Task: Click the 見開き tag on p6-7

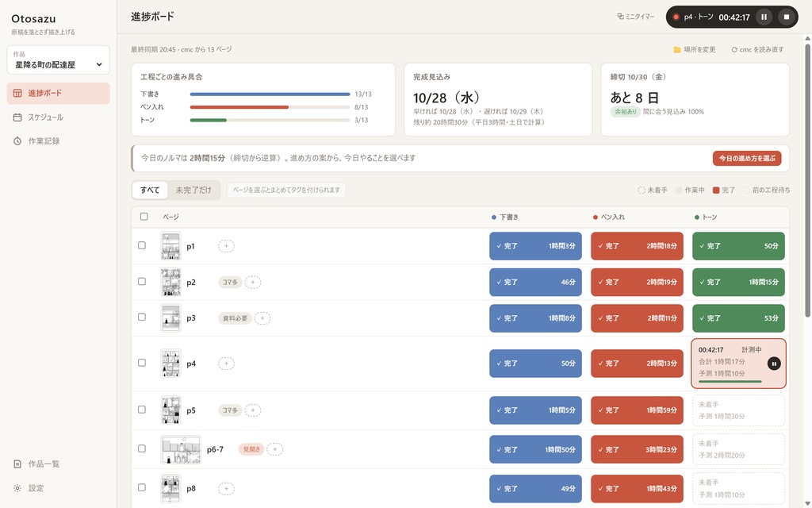Action: 251,449
